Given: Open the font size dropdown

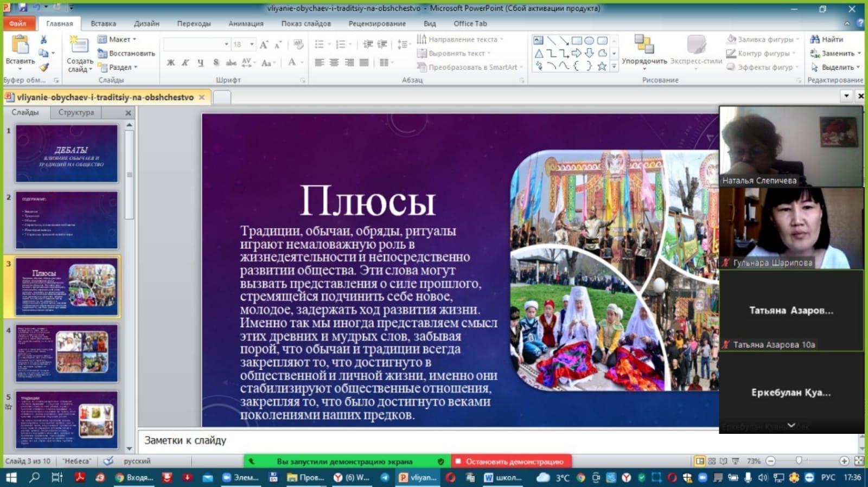Looking at the screenshot, I should pos(252,44).
